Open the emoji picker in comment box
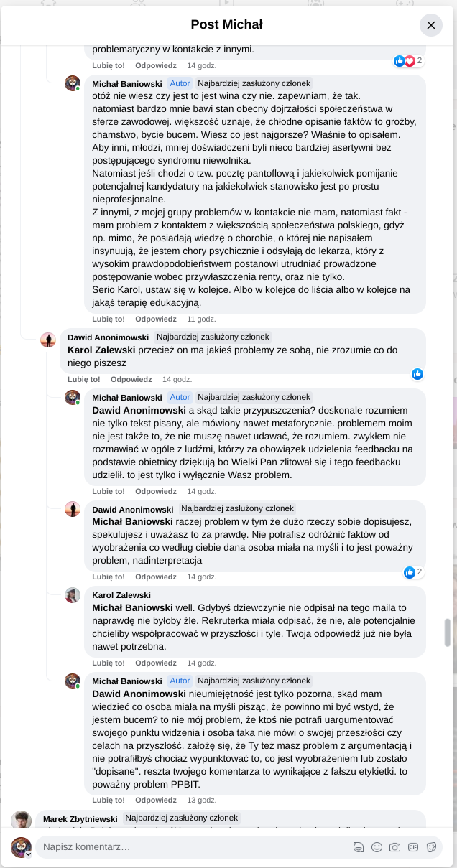The width and height of the screenshot is (457, 868). [x=377, y=847]
